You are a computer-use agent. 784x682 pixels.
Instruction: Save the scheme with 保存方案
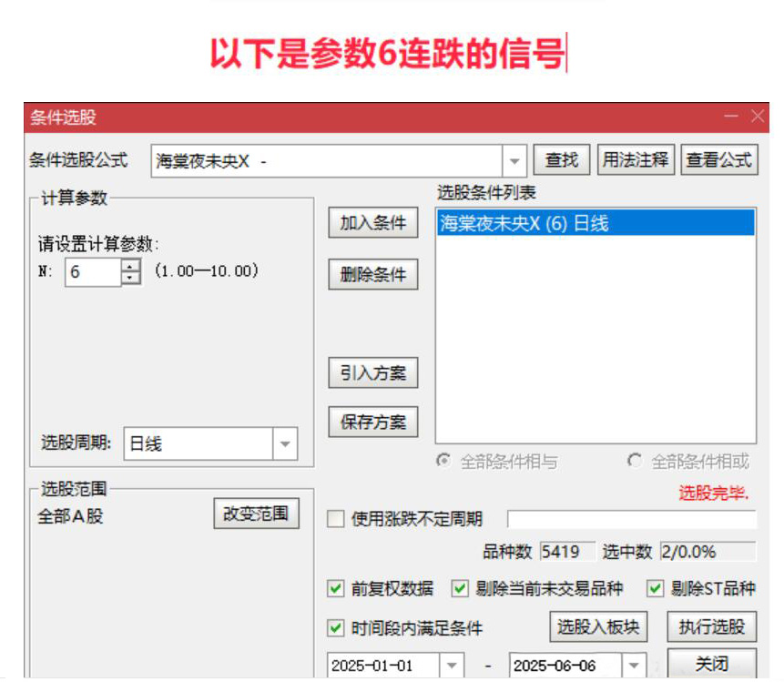pyautogui.click(x=372, y=422)
